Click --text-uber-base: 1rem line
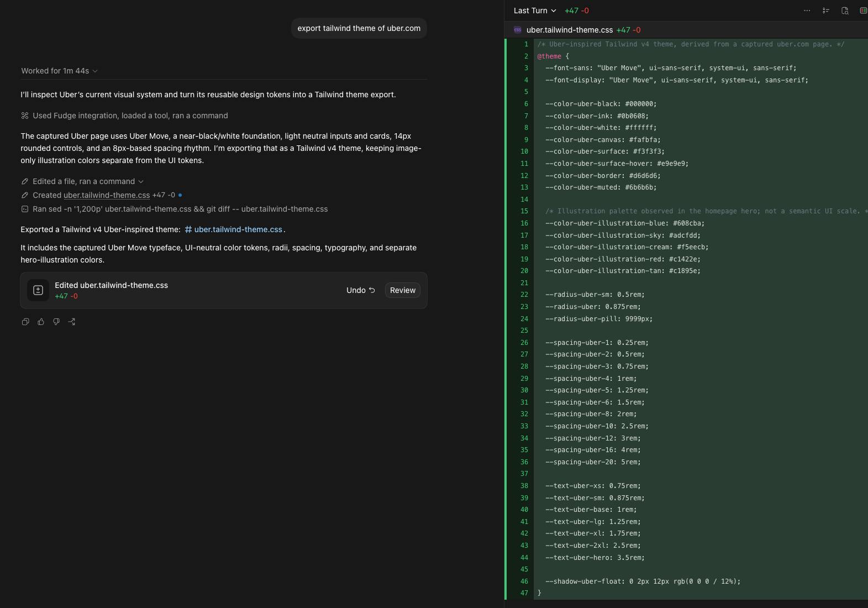This screenshot has width=868, height=608. tap(591, 510)
